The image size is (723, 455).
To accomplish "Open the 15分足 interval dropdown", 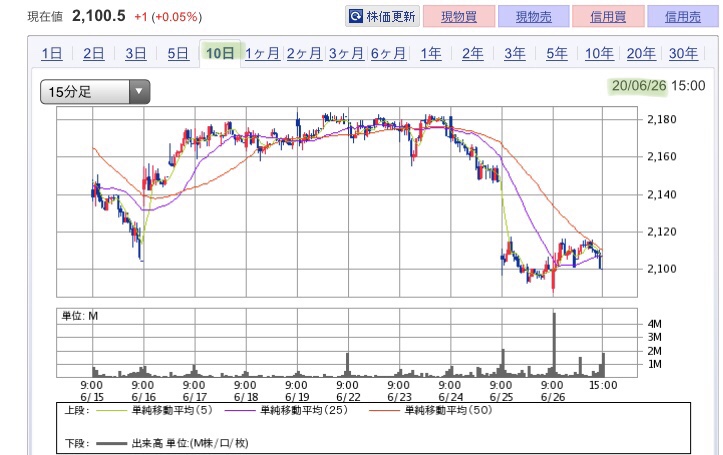I will coord(95,91).
